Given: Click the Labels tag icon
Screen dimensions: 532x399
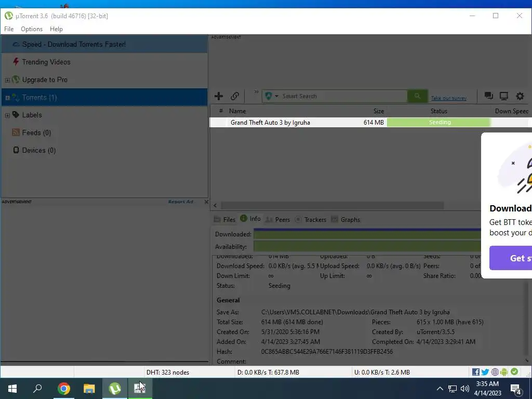Looking at the screenshot, I should 16,115.
